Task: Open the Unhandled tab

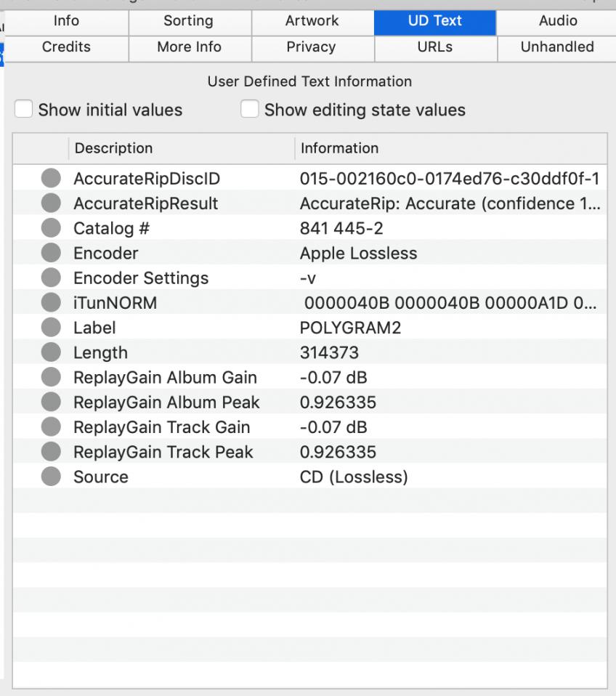Action: pos(557,47)
